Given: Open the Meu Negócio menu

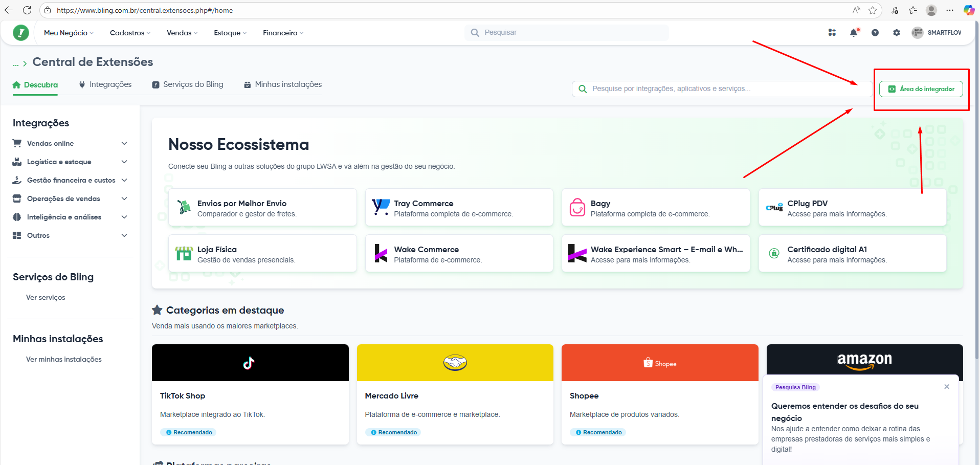Looking at the screenshot, I should tap(69, 33).
